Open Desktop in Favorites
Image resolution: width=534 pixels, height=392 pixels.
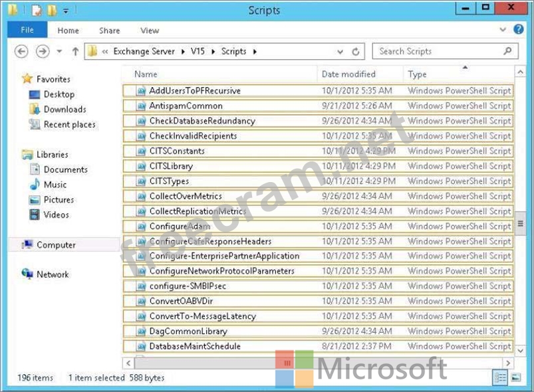tap(59, 94)
